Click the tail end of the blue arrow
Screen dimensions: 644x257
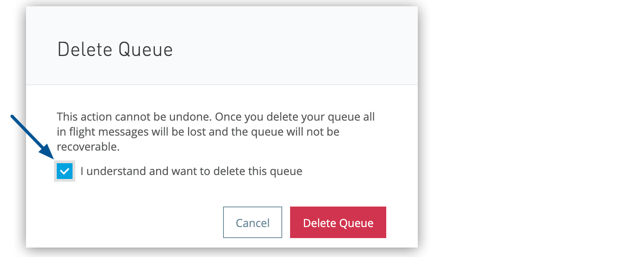click(x=13, y=117)
